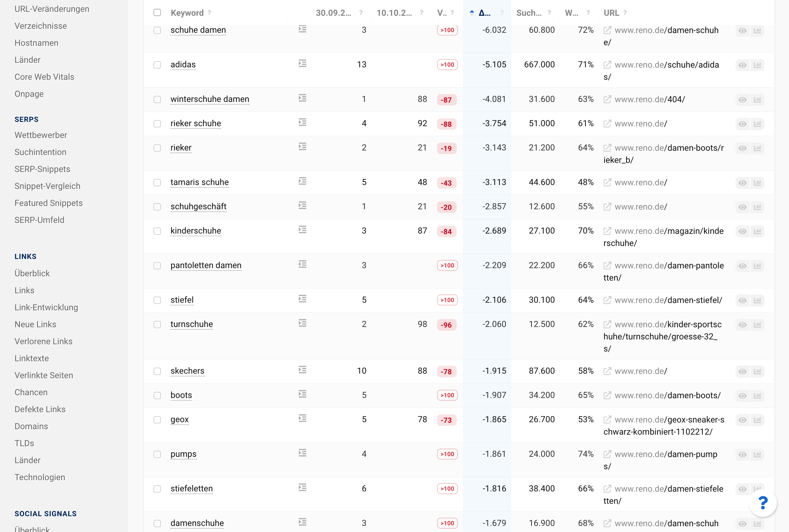Image resolution: width=789 pixels, height=532 pixels.
Task: Open external link icon for damen-stiefel URL
Action: click(x=607, y=300)
